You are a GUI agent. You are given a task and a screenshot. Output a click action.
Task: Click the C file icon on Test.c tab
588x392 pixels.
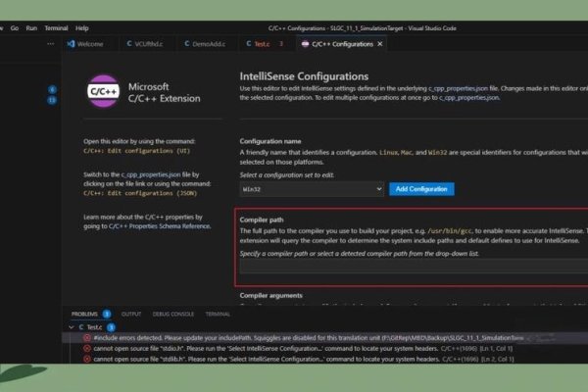click(249, 44)
